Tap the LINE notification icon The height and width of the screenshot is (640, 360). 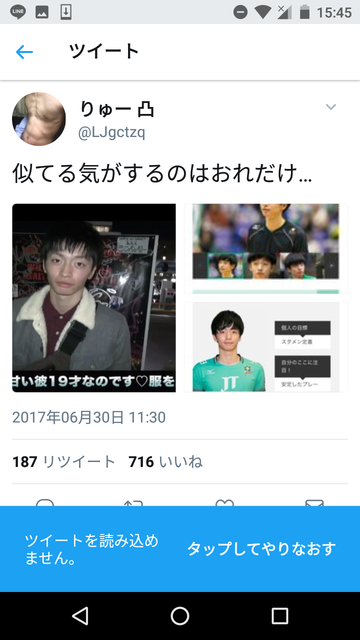[x=18, y=12]
